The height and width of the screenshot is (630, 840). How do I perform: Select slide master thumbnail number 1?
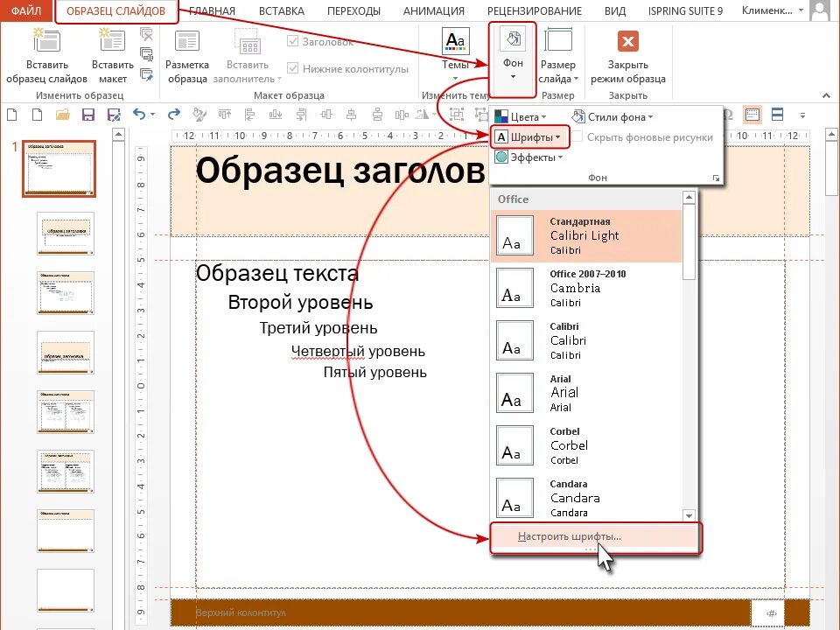click(x=59, y=169)
